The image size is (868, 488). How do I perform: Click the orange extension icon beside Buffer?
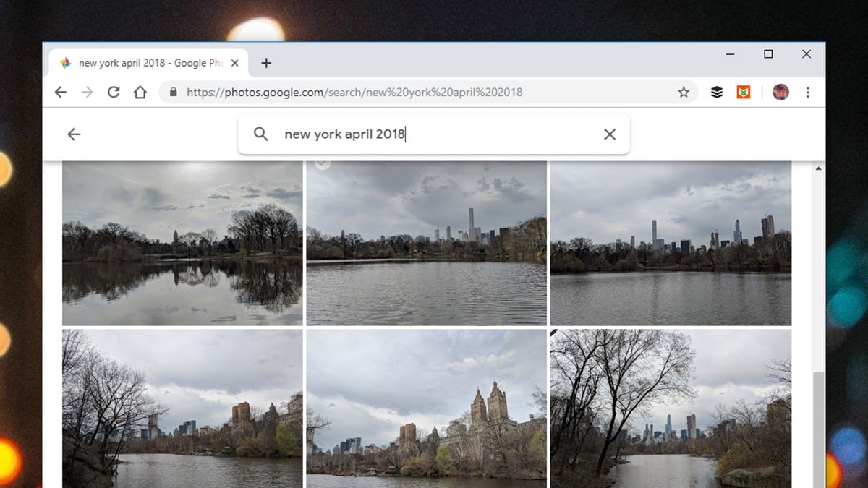coord(743,92)
